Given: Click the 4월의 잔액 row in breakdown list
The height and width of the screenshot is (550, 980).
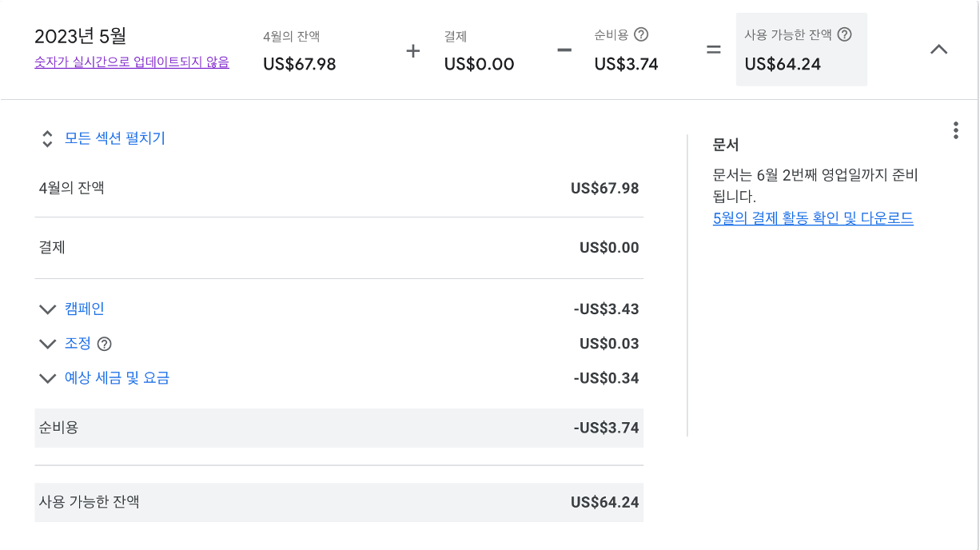Looking at the screenshot, I should [x=339, y=189].
